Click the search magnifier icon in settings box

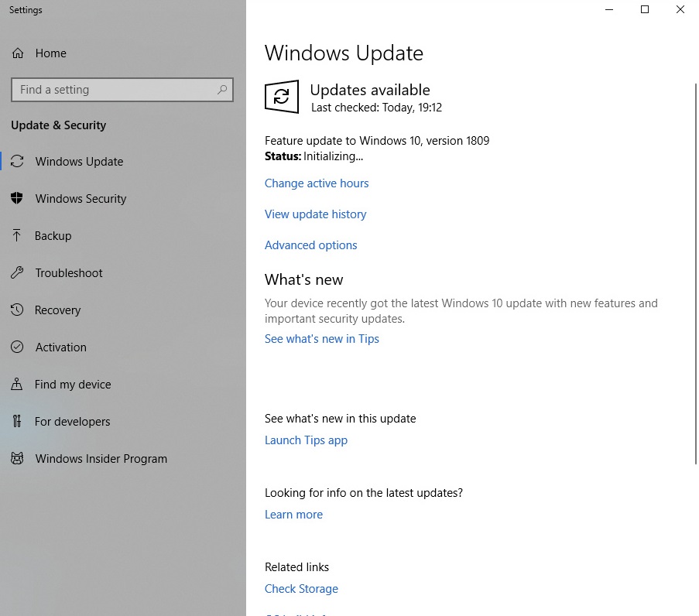click(x=222, y=90)
